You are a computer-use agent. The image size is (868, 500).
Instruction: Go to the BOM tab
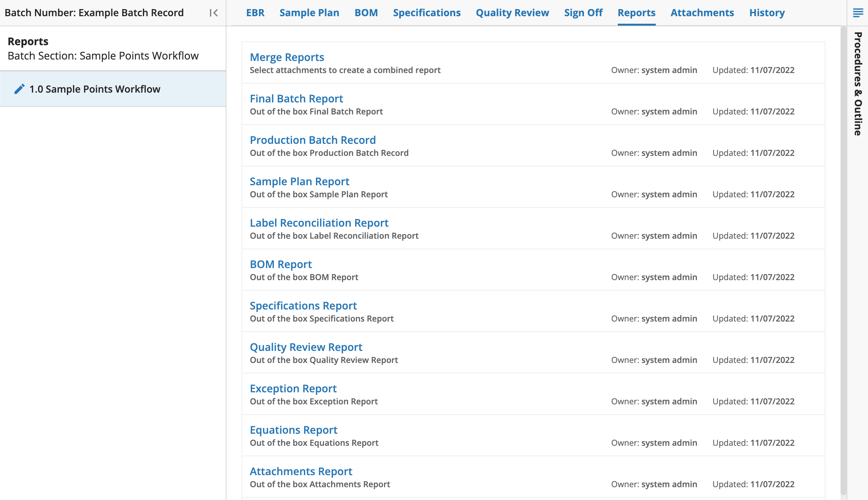click(366, 13)
